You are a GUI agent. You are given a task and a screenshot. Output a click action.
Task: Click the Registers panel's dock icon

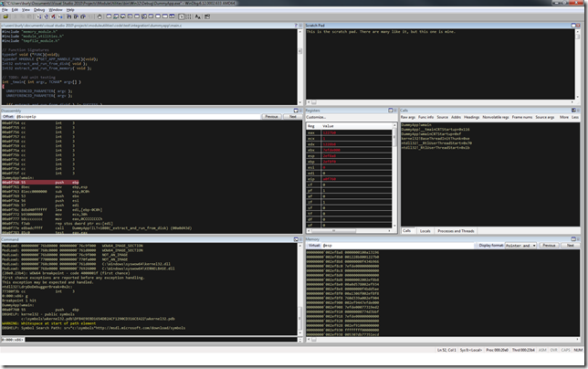coord(390,111)
